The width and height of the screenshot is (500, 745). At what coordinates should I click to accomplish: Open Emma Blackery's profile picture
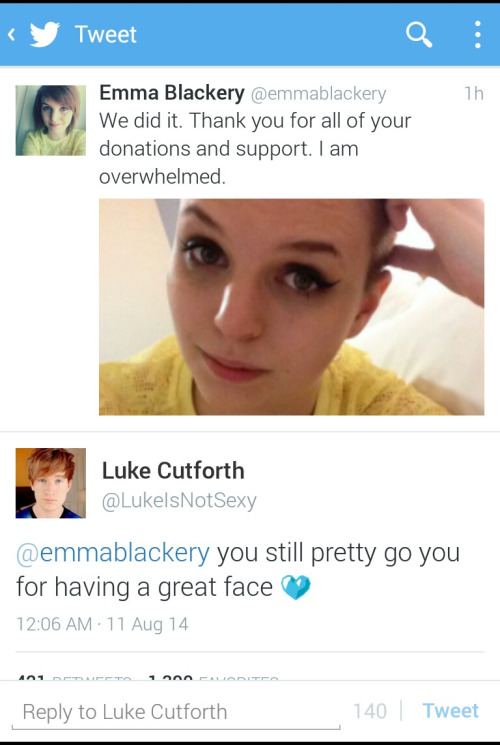(x=51, y=120)
